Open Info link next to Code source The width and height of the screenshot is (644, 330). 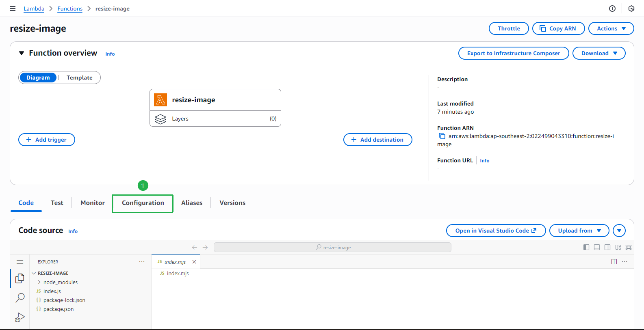[73, 231]
